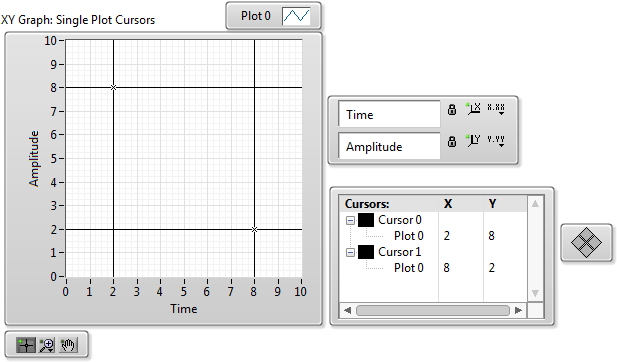617x362 pixels.
Task: Click Cursor 1 X value 8
Action: (x=447, y=268)
